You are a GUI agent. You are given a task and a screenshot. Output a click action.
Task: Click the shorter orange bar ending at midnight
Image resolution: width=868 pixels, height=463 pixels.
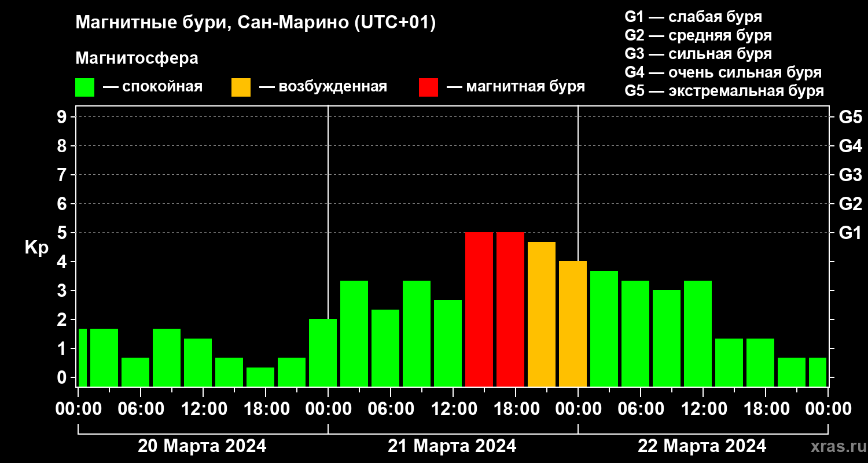(x=573, y=324)
